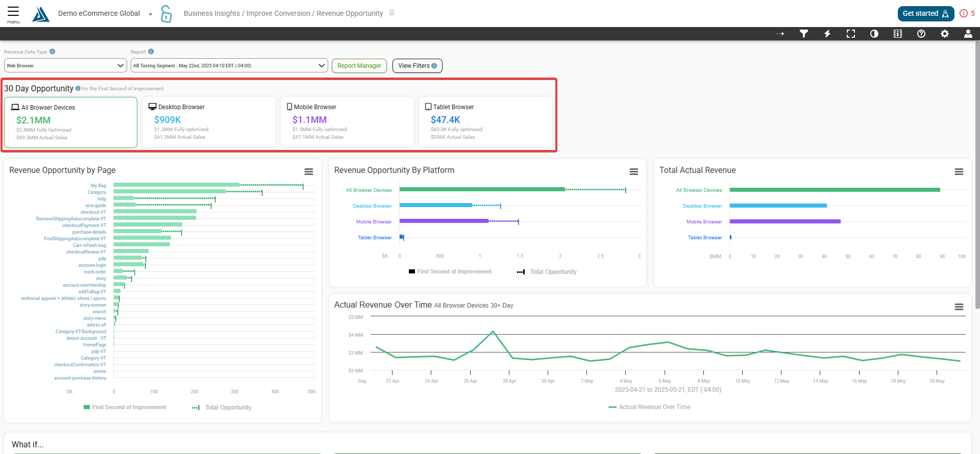This screenshot has height=454, width=980.
Task: Toggle First Second of Improvement legend in platform chart
Action: pyautogui.click(x=450, y=271)
